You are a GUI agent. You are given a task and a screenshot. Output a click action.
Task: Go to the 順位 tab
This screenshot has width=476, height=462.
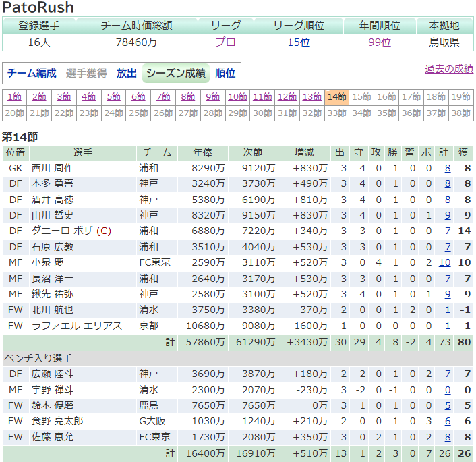[x=225, y=74]
